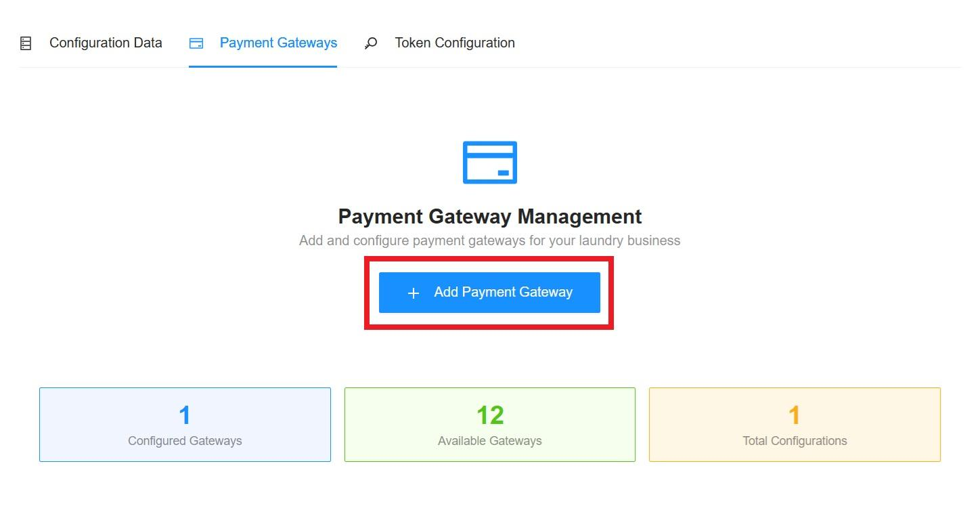Open the Available Gateways stat card
Screen dimensions: 980x510
point(490,425)
